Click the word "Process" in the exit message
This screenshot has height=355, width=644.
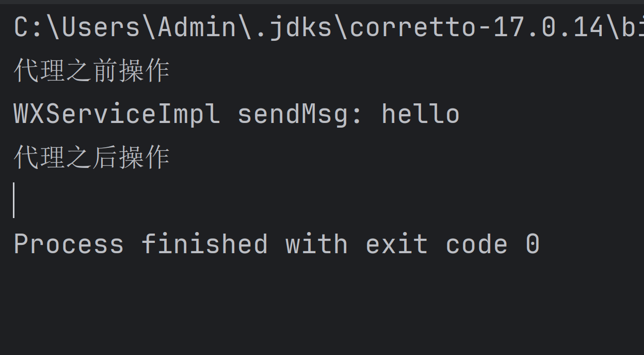tap(69, 244)
